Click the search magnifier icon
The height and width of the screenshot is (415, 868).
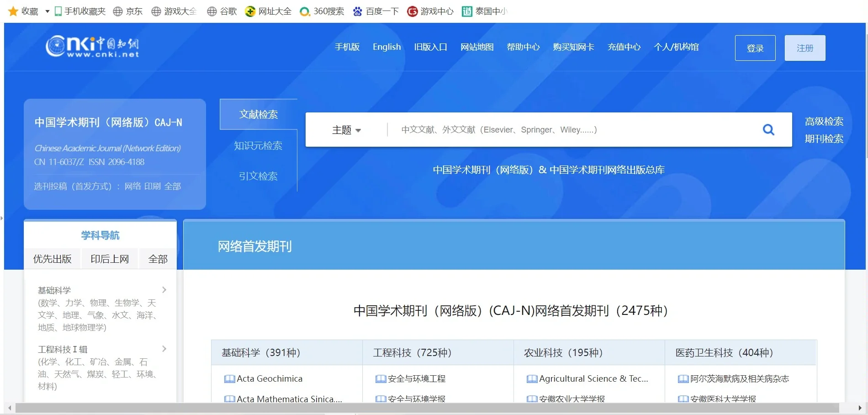click(769, 130)
